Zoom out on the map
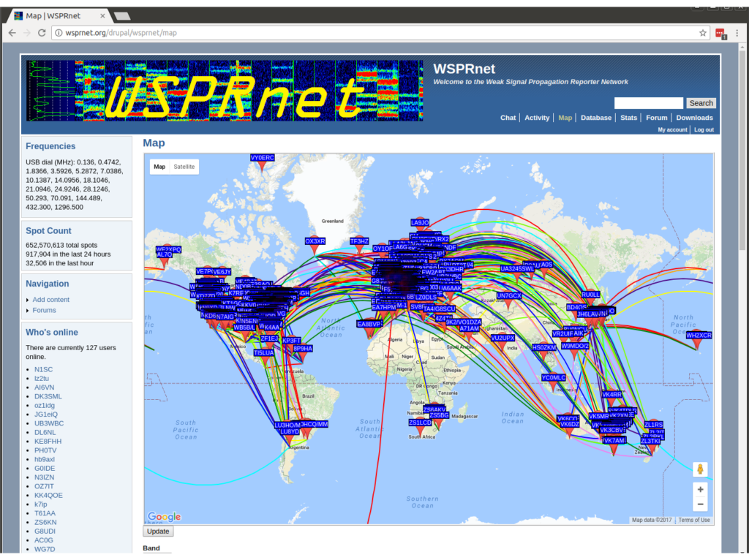Viewport: 749px width, 560px height. coord(700,504)
